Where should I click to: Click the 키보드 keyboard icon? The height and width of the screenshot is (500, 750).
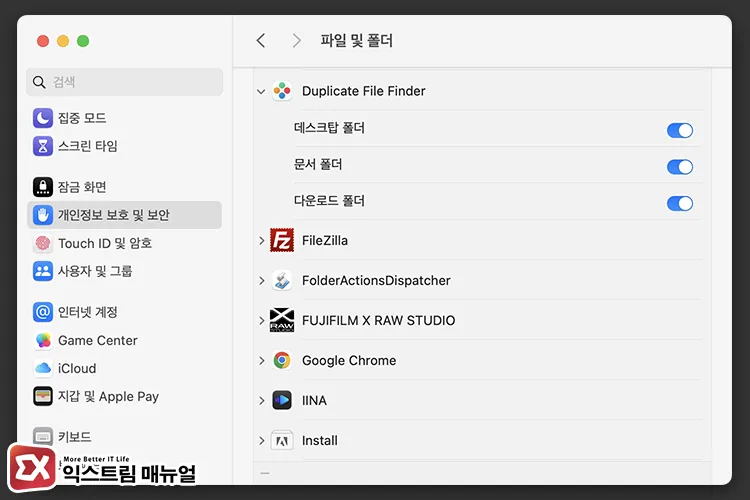click(43, 436)
